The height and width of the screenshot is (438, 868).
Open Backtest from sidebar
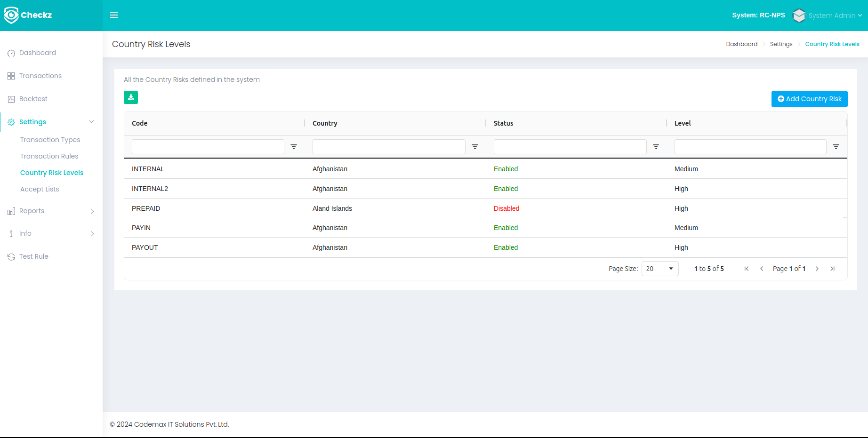pos(33,99)
